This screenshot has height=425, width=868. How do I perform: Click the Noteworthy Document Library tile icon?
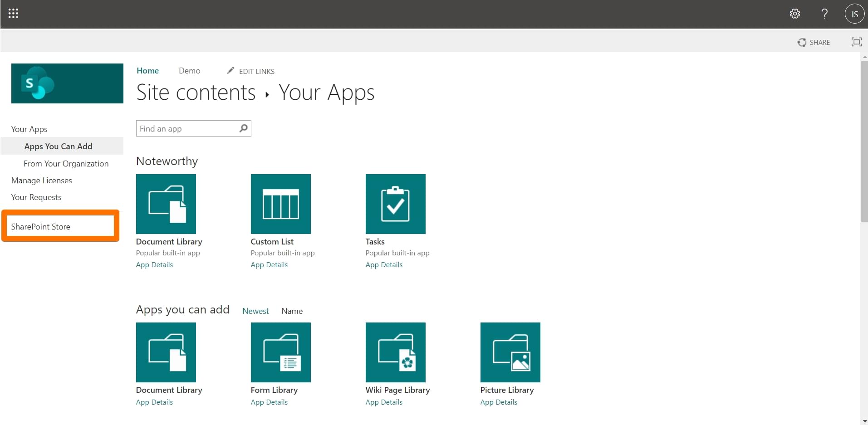click(x=166, y=204)
